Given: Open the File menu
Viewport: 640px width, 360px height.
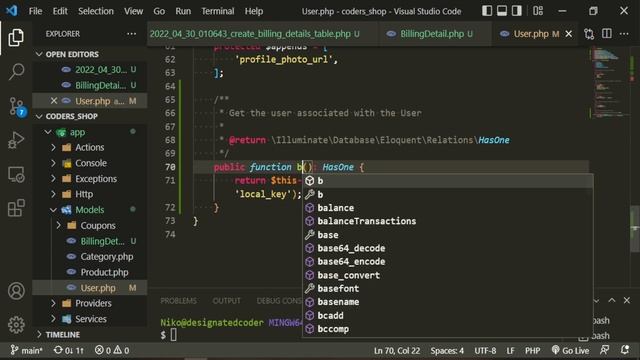Looking at the screenshot, I should [36, 11].
